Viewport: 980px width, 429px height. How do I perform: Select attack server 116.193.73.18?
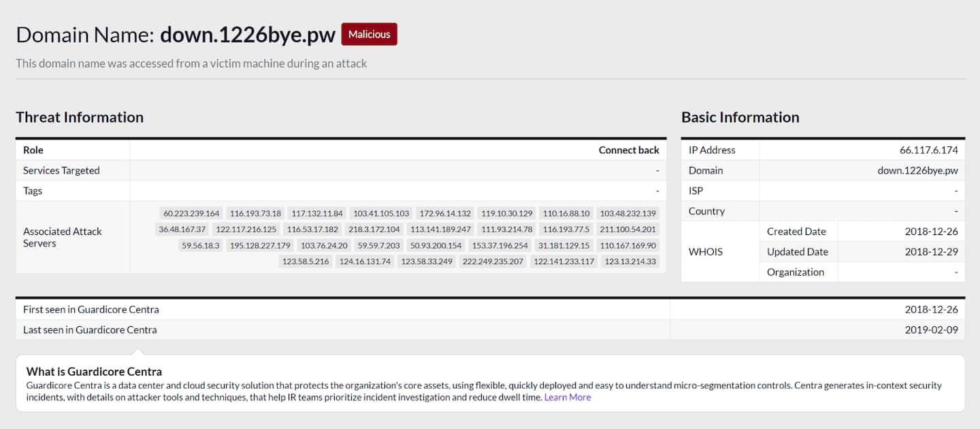(x=255, y=213)
